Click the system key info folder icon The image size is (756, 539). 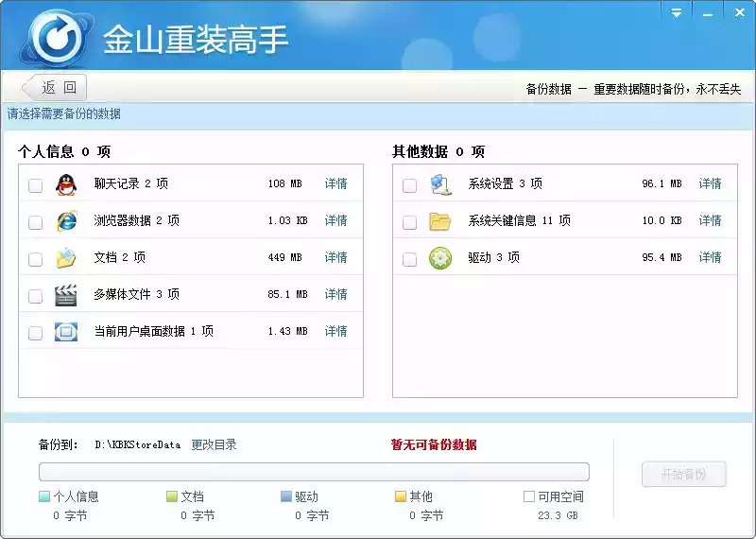coord(439,221)
